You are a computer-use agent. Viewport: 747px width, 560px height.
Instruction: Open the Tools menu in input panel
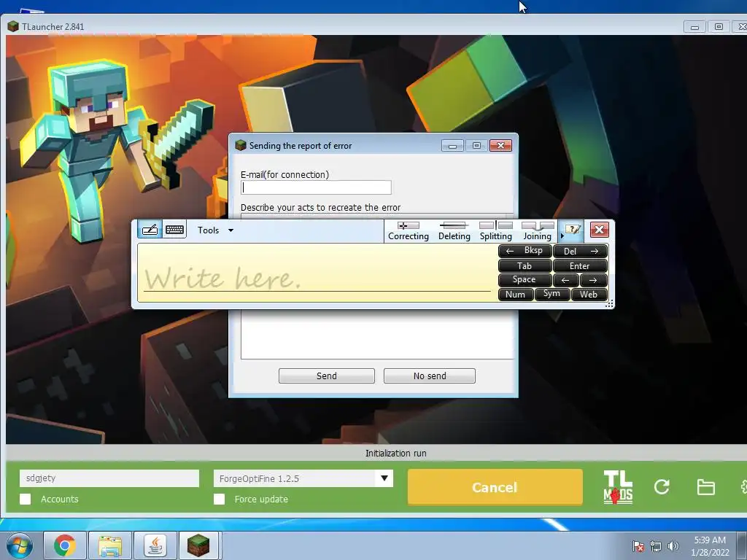209,230
